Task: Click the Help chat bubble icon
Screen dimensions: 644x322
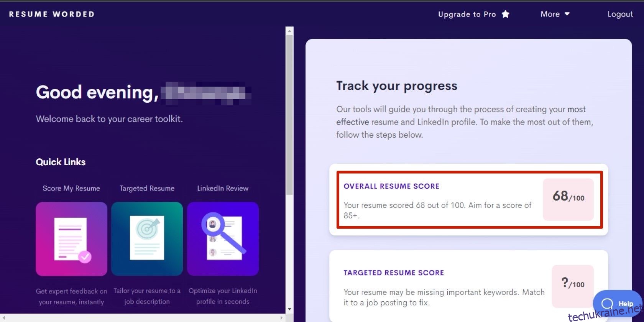Action: point(607,304)
